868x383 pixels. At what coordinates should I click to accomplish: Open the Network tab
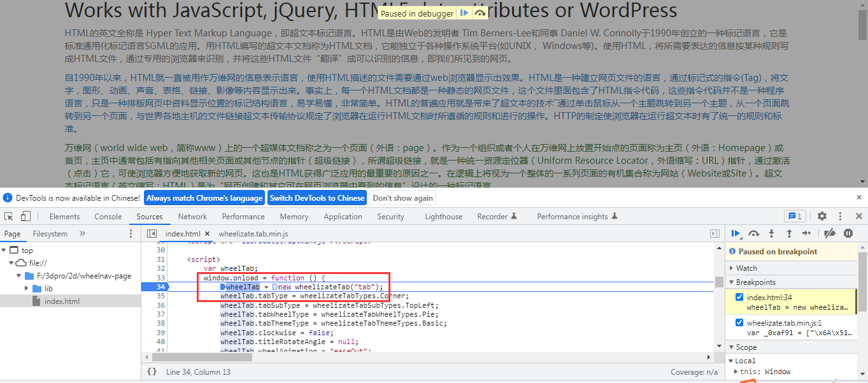click(192, 217)
